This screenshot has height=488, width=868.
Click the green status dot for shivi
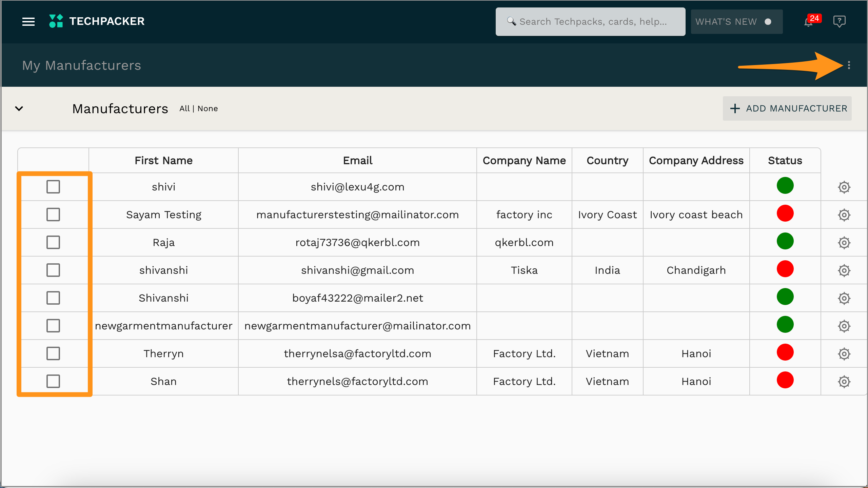tap(785, 186)
